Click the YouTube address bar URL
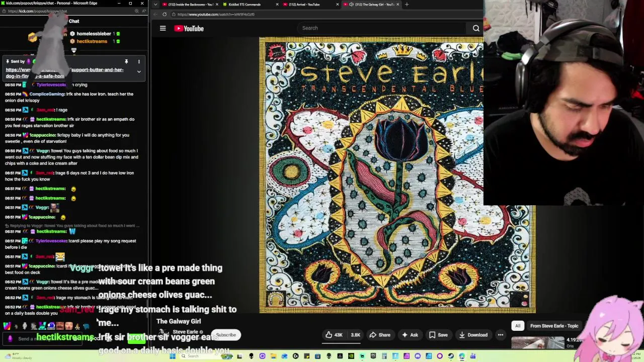The height and width of the screenshot is (362, 644). tap(216, 14)
